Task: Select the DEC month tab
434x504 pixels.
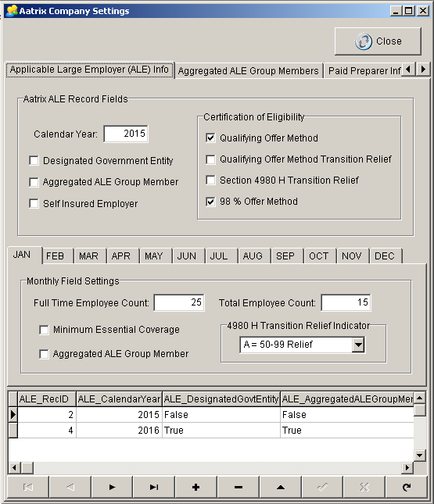Action: coord(385,256)
